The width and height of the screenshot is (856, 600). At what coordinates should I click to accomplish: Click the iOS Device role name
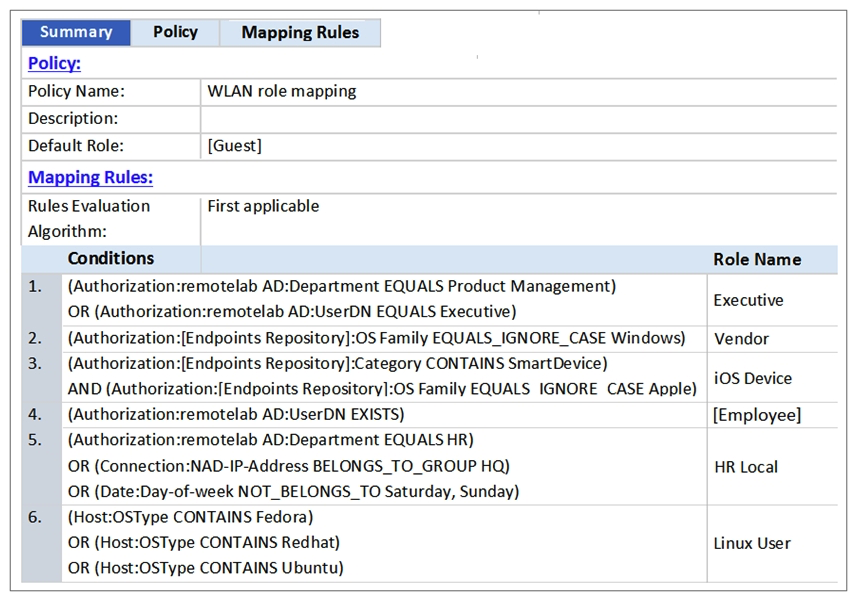(x=753, y=378)
